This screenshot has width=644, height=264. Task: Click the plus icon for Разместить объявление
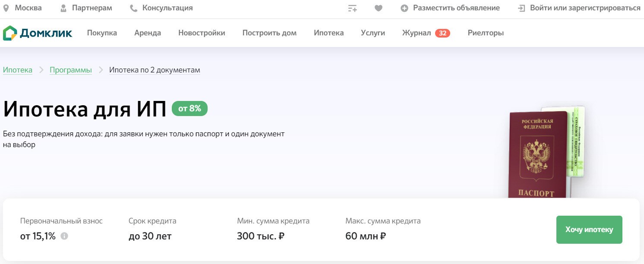[x=404, y=7]
